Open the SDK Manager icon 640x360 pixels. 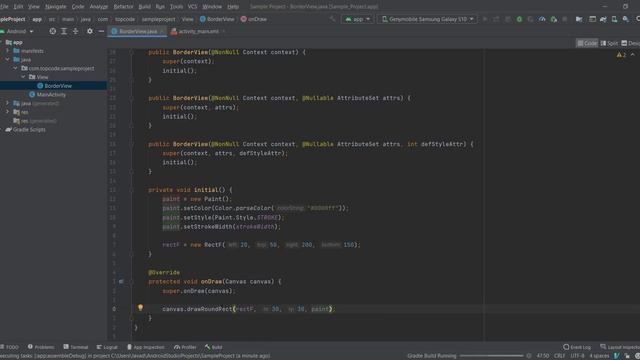(x=626, y=19)
